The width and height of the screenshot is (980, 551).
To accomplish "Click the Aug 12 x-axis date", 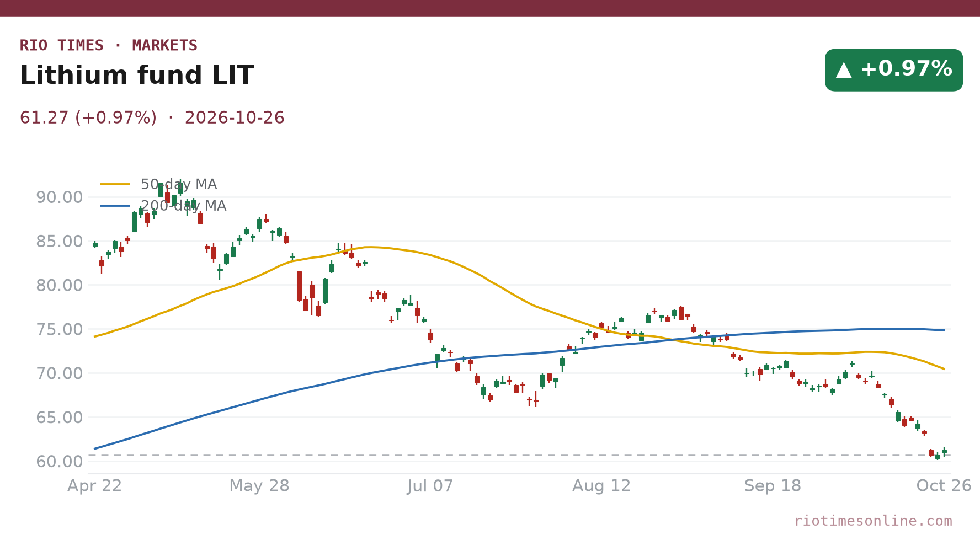I will pos(601,486).
